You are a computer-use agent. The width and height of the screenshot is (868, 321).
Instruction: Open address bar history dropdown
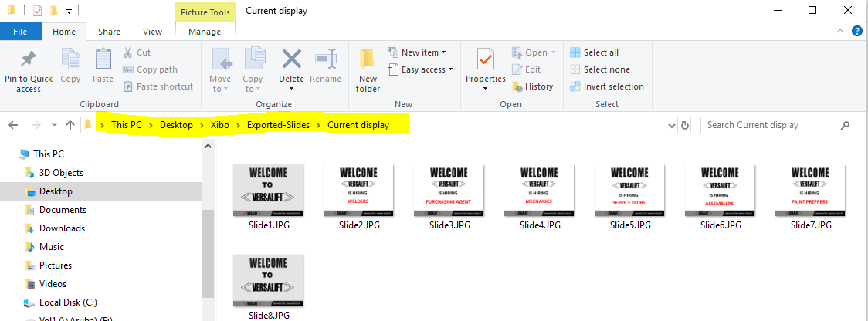tap(672, 125)
